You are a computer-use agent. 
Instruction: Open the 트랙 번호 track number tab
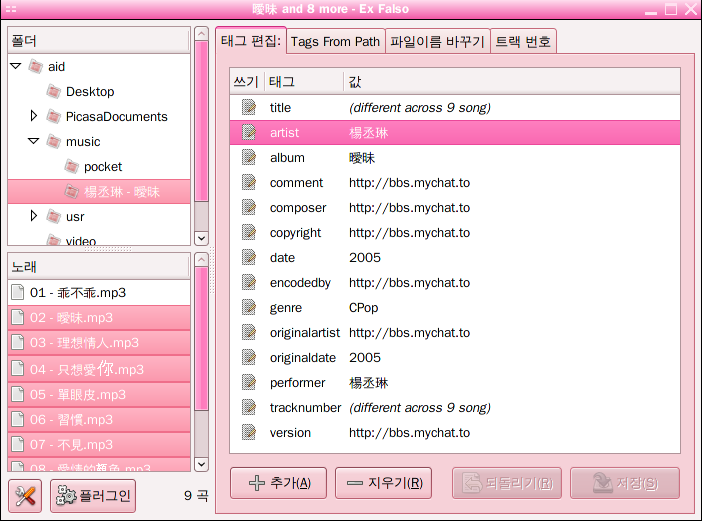[x=523, y=42]
